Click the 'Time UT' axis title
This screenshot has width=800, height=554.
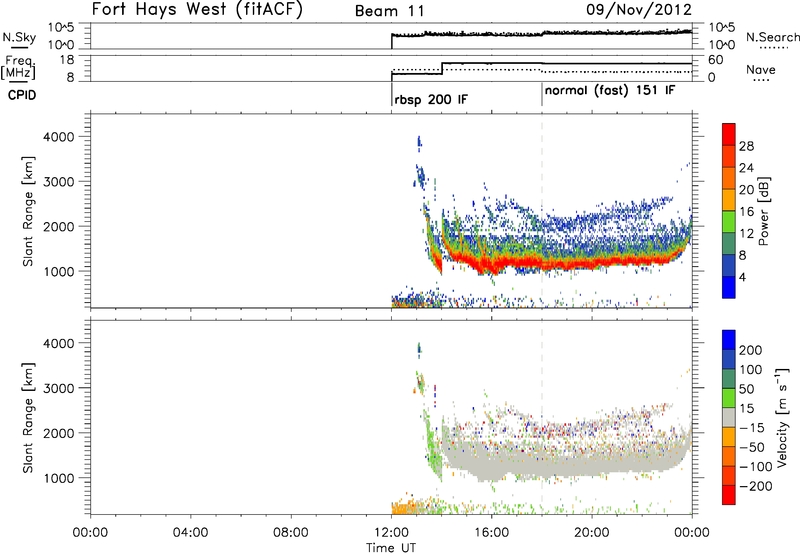pyautogui.click(x=391, y=548)
